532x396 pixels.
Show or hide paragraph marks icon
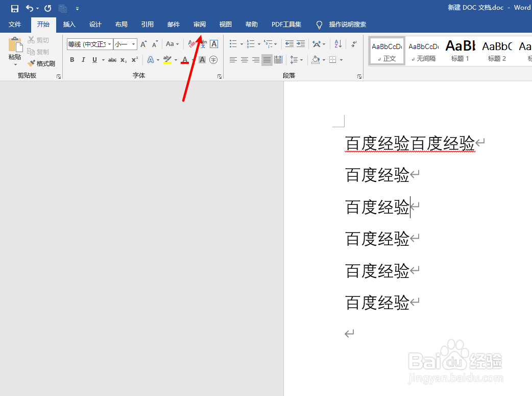pos(354,44)
